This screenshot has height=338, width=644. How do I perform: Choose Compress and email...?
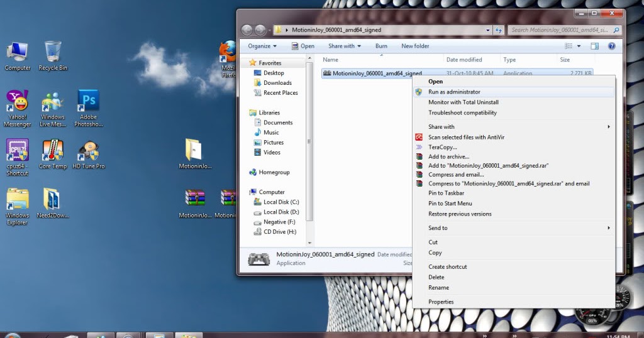514,174
